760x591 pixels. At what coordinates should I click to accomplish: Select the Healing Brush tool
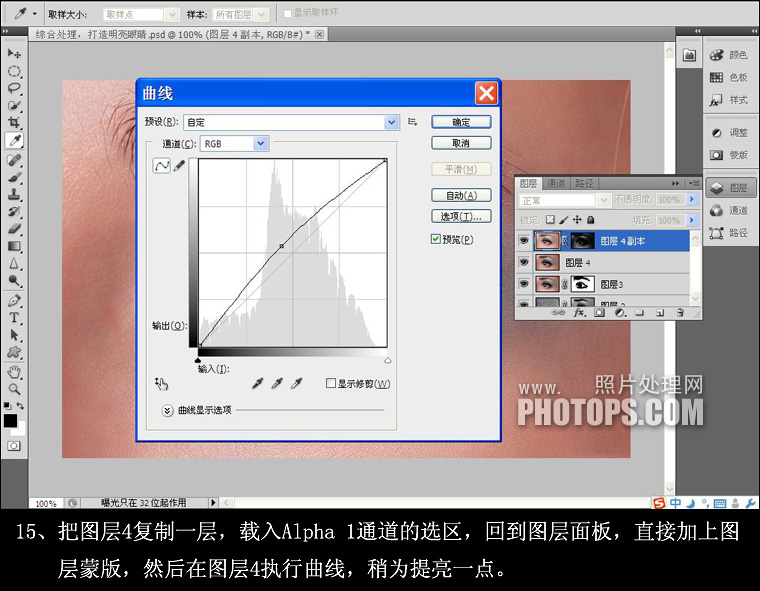pyautogui.click(x=14, y=160)
